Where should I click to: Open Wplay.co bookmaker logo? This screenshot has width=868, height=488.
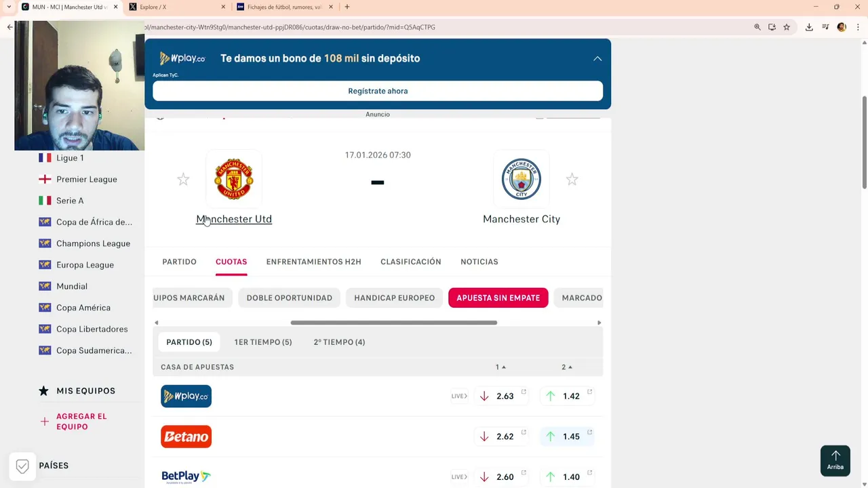pos(186,396)
